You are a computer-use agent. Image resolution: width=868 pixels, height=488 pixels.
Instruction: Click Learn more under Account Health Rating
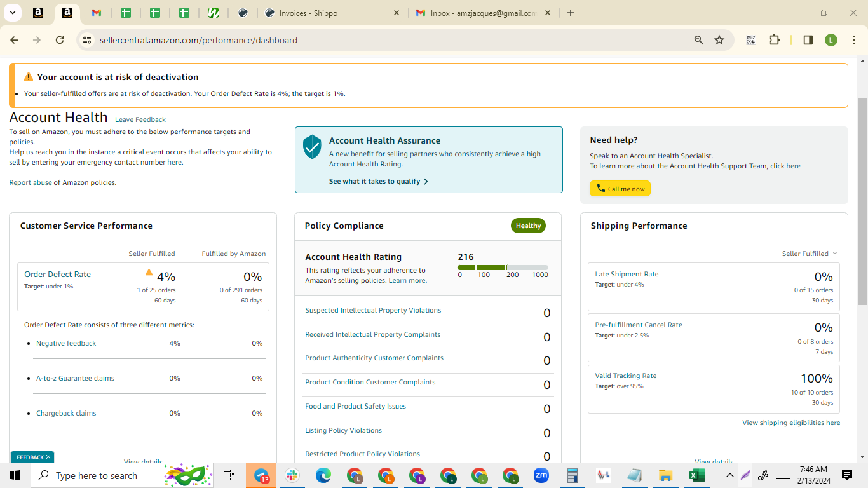coord(407,280)
